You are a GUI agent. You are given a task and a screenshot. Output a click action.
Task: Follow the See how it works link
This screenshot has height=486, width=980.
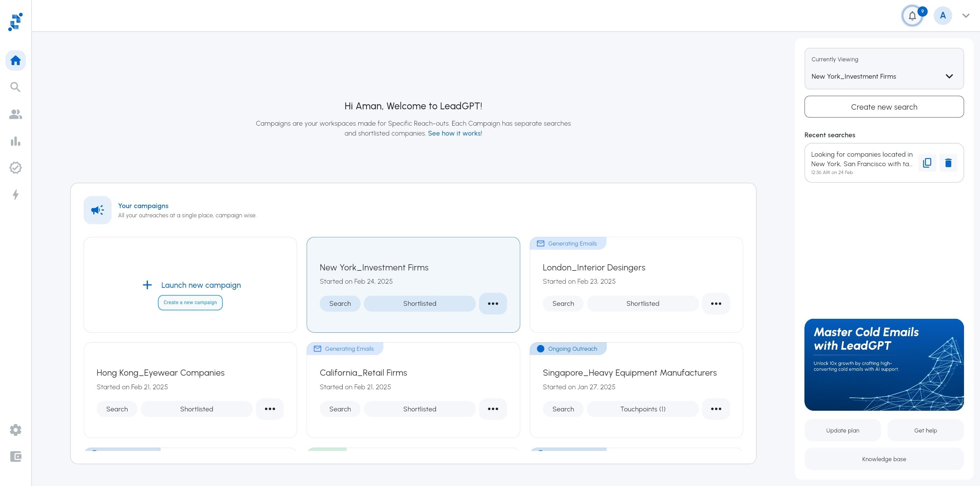click(455, 133)
